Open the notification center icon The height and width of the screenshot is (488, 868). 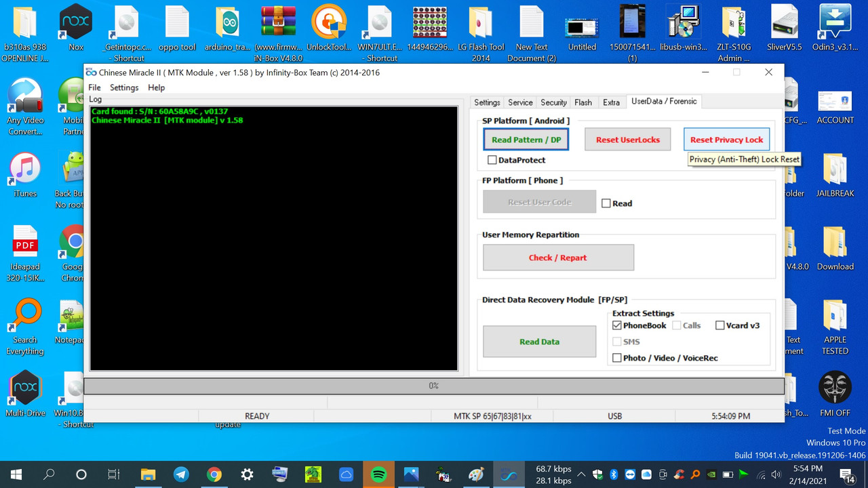[x=846, y=474]
